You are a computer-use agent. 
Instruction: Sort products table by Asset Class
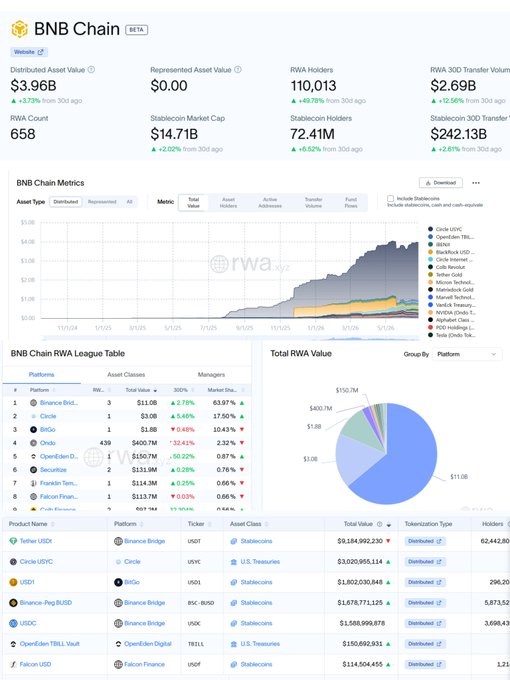point(248,524)
